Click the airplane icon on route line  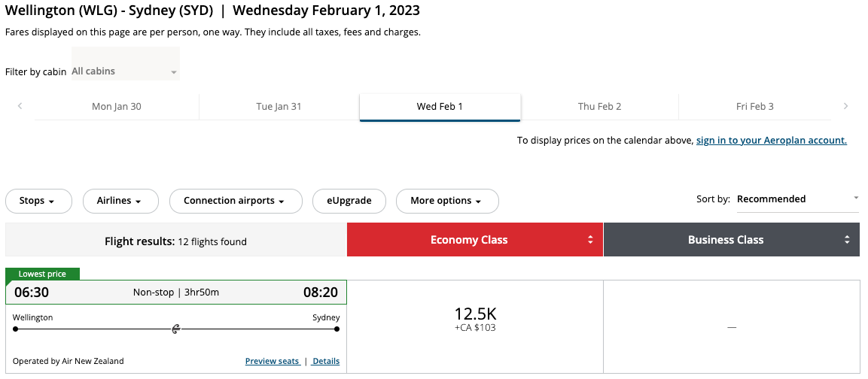(x=176, y=329)
